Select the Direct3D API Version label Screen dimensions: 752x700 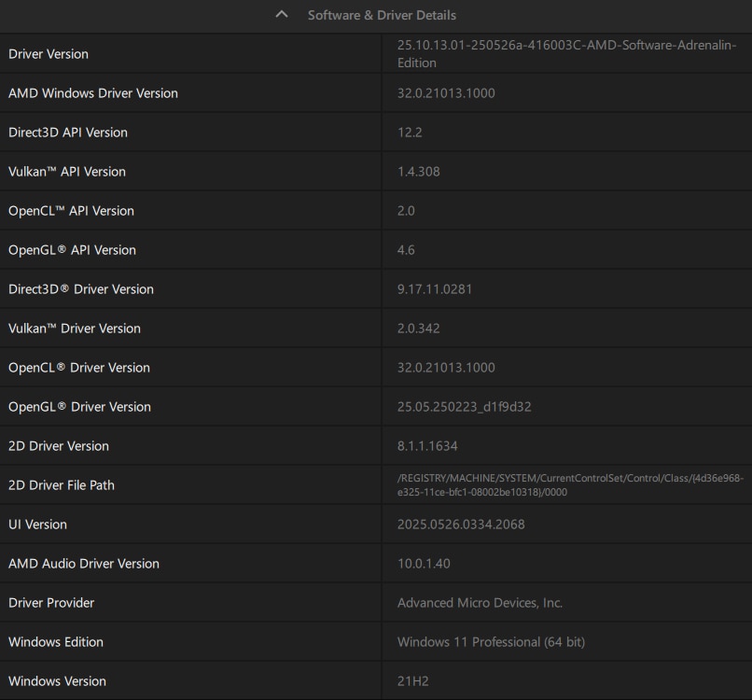point(68,133)
